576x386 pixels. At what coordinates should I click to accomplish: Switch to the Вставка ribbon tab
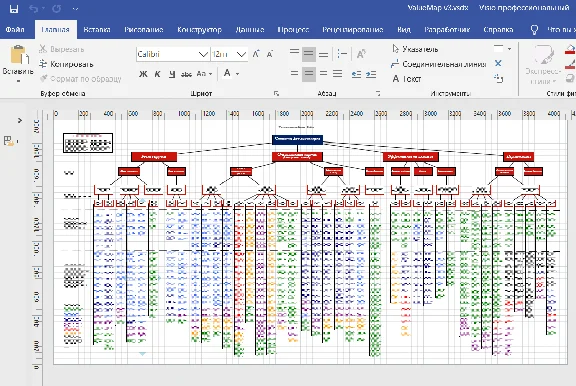pyautogui.click(x=97, y=30)
